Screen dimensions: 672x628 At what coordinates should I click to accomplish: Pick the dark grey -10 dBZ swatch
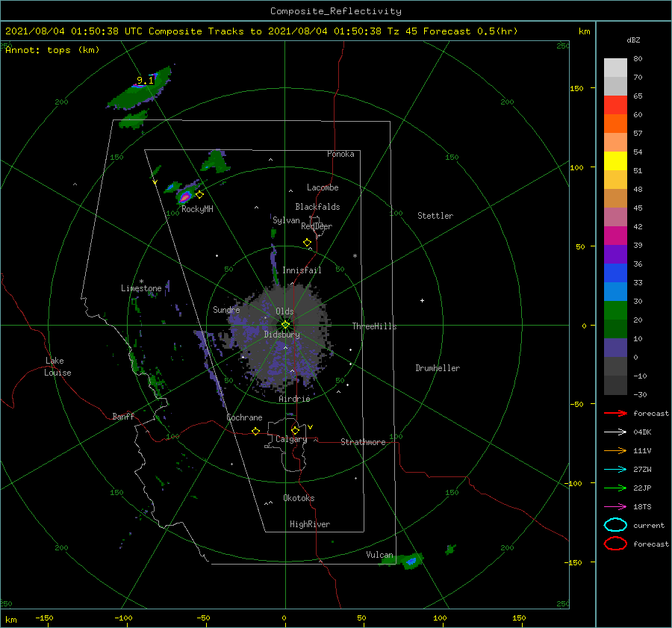tap(615, 385)
